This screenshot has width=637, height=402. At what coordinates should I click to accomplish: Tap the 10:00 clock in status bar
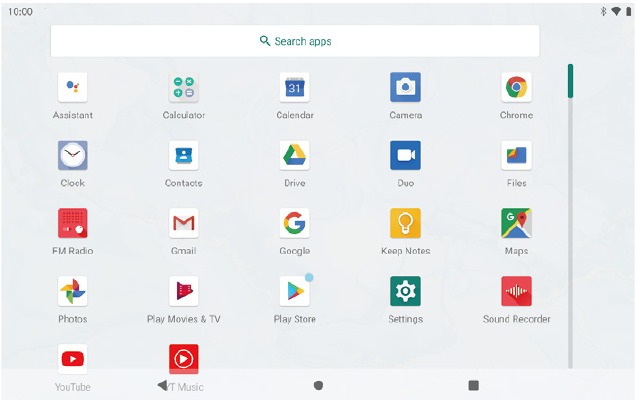(20, 12)
